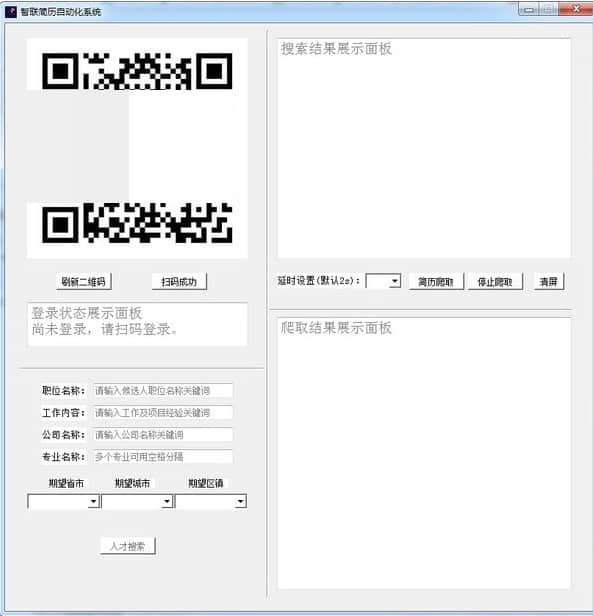Click the 扫码成功 button

tap(179, 281)
